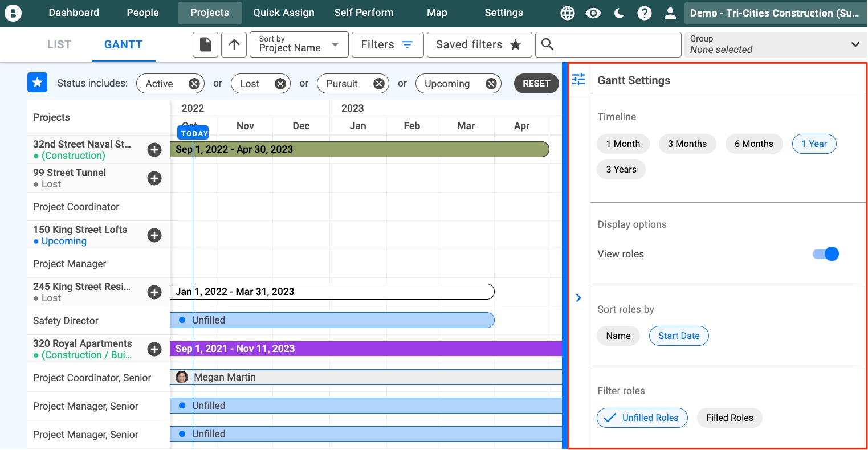
Task: Toggle sort direction arrow button
Action: [234, 44]
